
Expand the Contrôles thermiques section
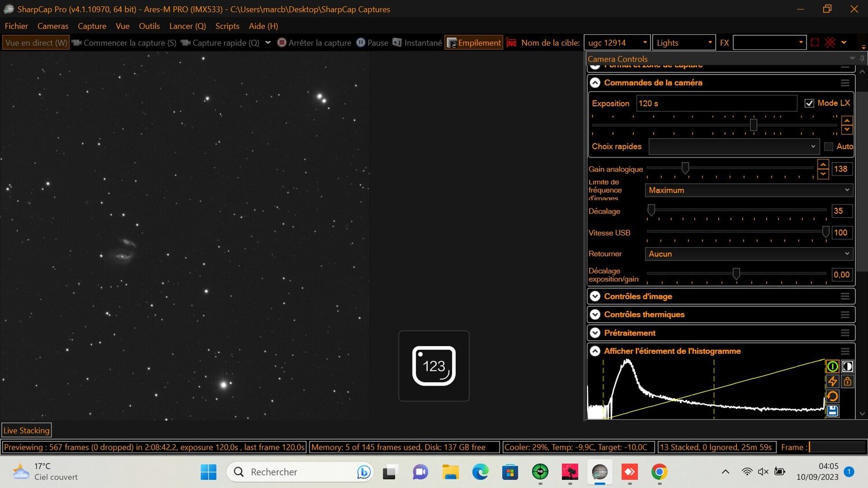(x=595, y=314)
